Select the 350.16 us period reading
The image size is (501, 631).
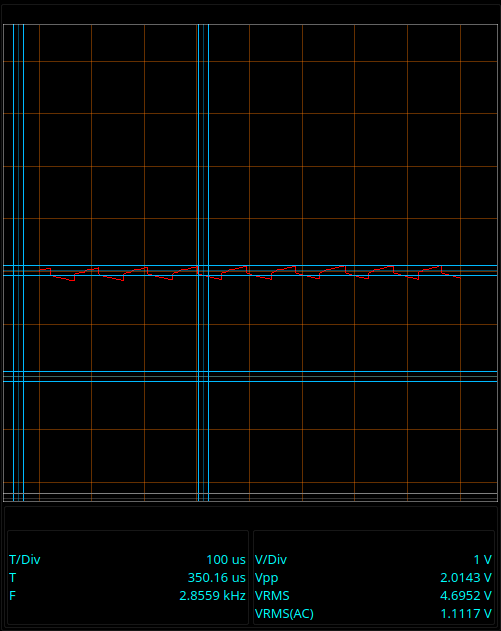click(x=216, y=578)
